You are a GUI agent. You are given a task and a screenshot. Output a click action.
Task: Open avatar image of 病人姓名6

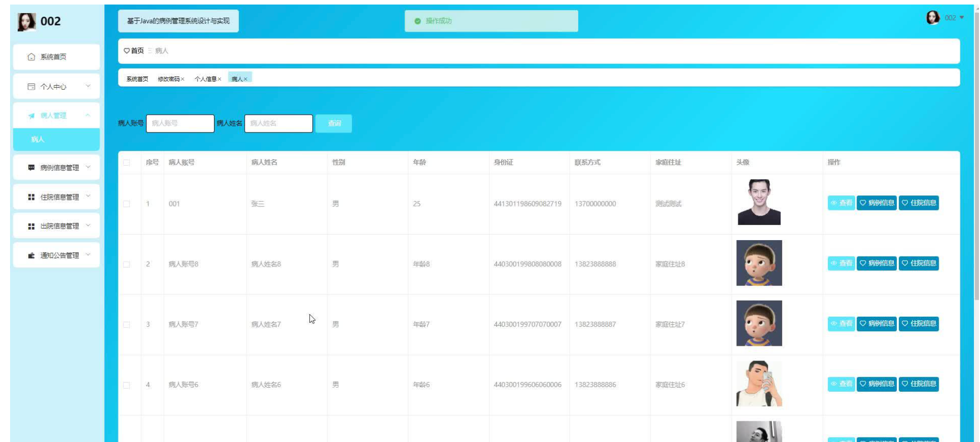[x=759, y=384]
